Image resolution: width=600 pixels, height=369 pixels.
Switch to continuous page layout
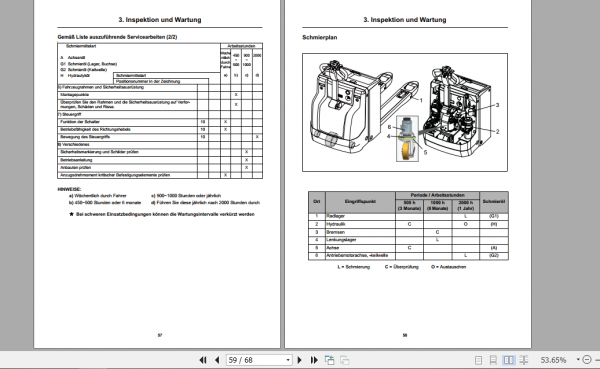click(493, 360)
